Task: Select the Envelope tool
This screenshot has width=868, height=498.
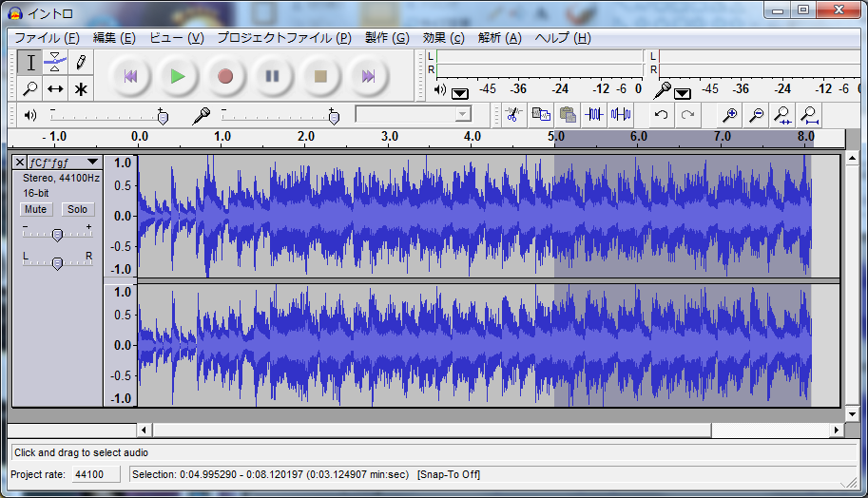Action: pyautogui.click(x=55, y=63)
